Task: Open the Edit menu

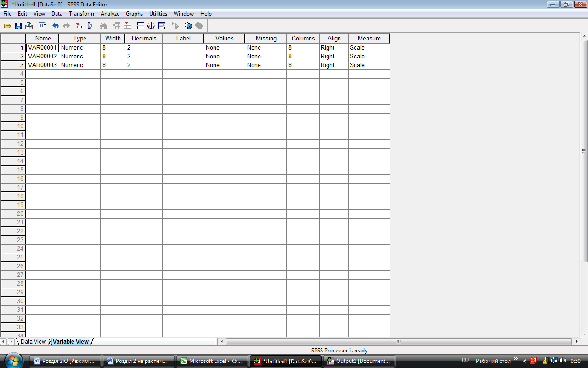Action: pyautogui.click(x=23, y=14)
